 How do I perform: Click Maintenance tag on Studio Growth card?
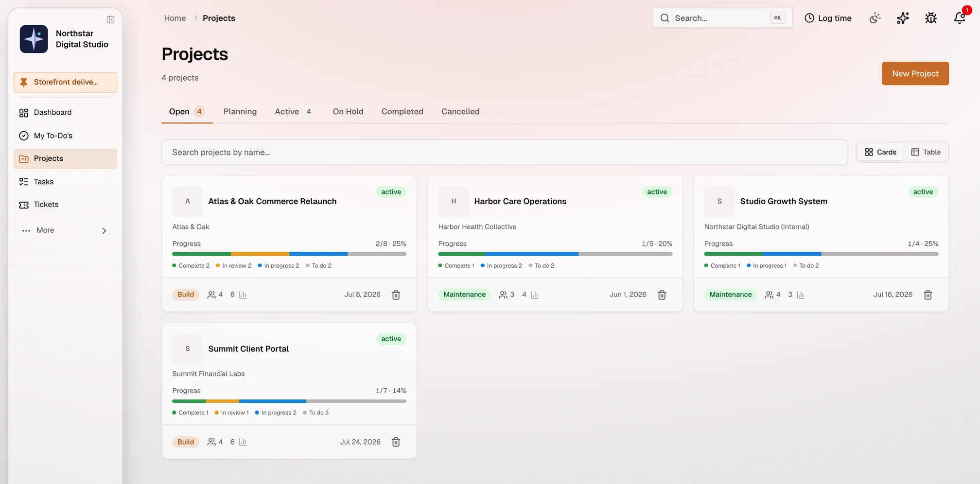(730, 294)
